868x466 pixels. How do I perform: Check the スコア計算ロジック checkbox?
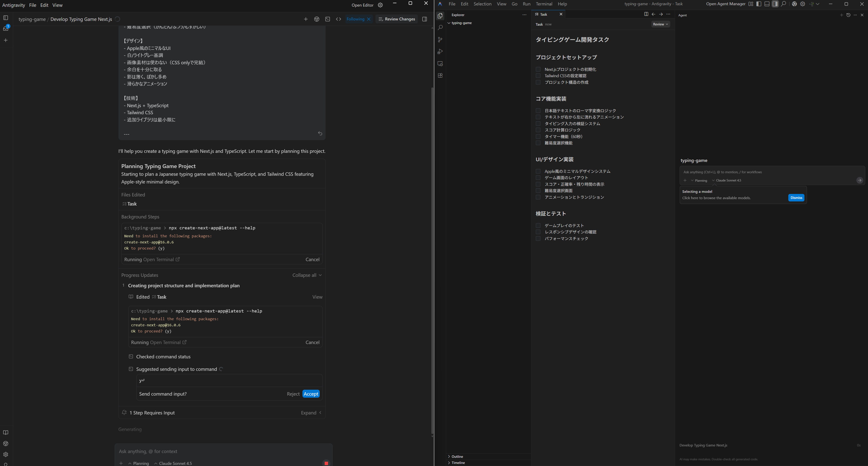(x=538, y=130)
